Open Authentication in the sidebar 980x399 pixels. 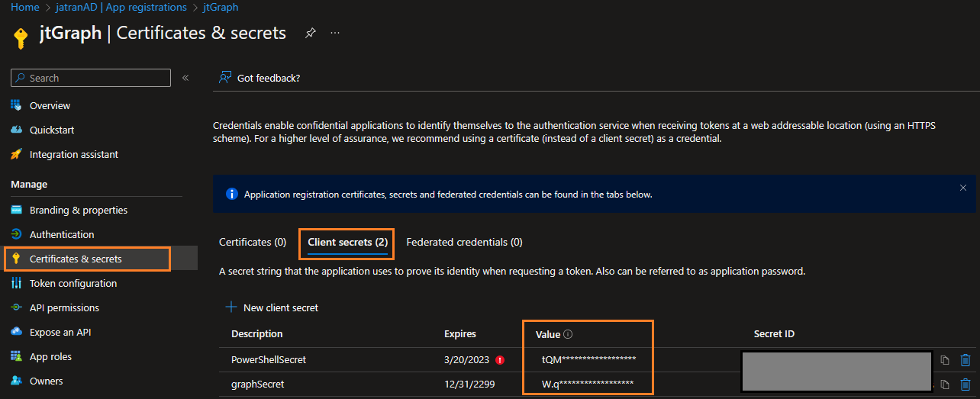62,234
